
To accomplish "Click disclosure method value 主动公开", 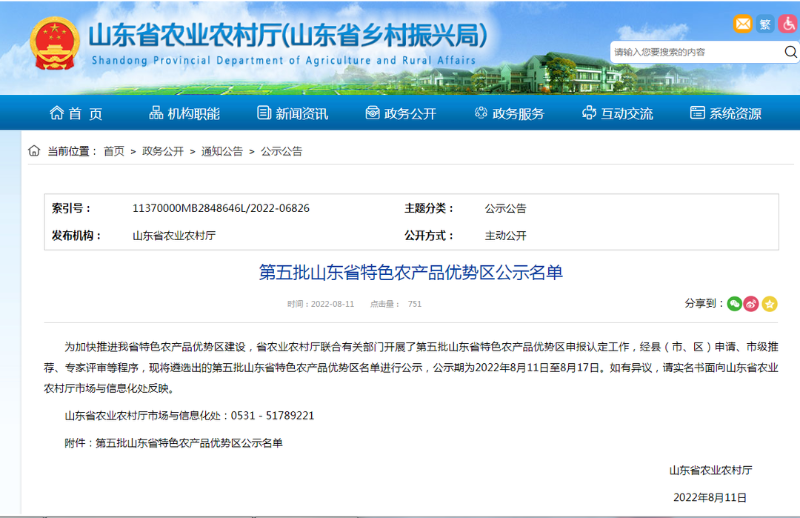I will click(505, 235).
